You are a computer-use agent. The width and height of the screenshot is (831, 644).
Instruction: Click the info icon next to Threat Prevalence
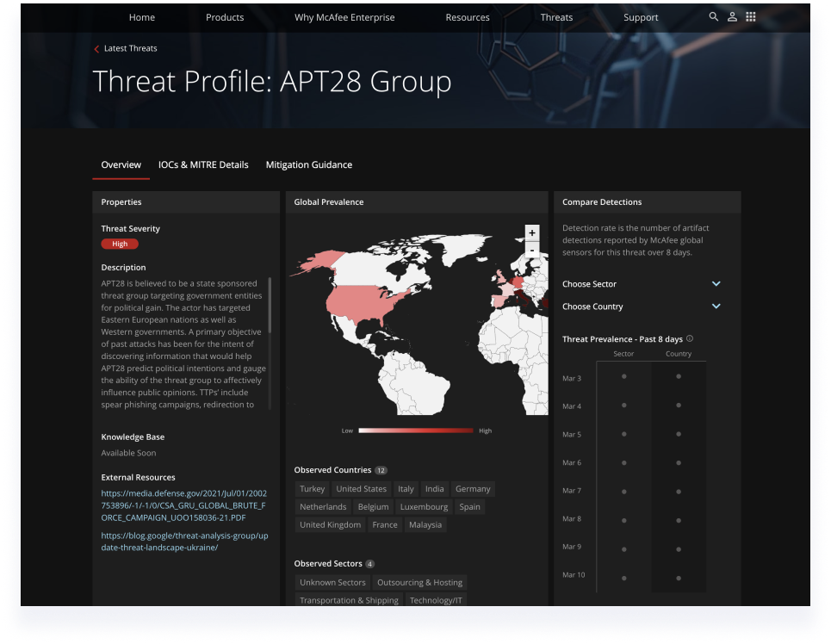pos(690,338)
